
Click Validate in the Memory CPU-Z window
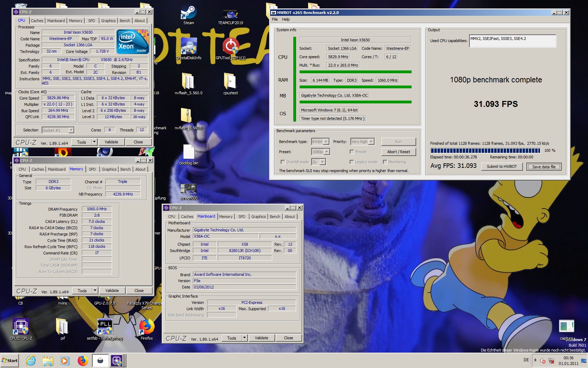click(112, 291)
